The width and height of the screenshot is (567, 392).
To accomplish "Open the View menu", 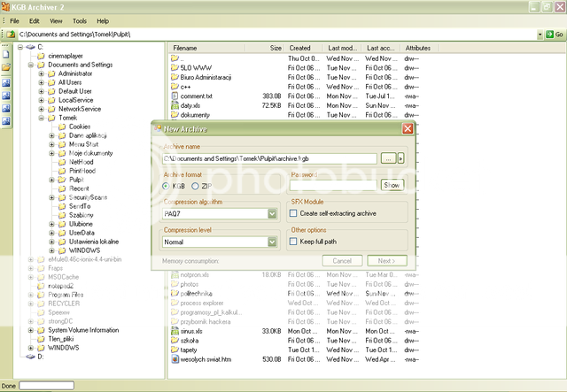I will (56, 21).
